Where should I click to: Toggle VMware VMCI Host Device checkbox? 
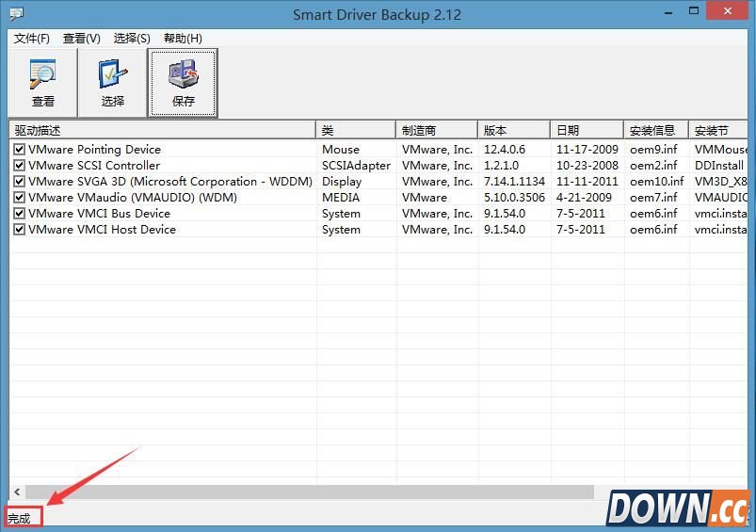[19, 230]
